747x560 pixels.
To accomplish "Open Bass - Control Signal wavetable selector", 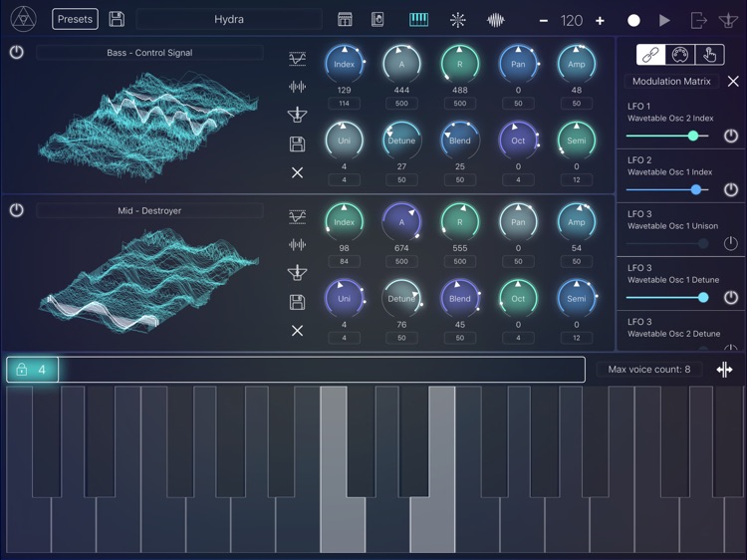I will point(149,53).
